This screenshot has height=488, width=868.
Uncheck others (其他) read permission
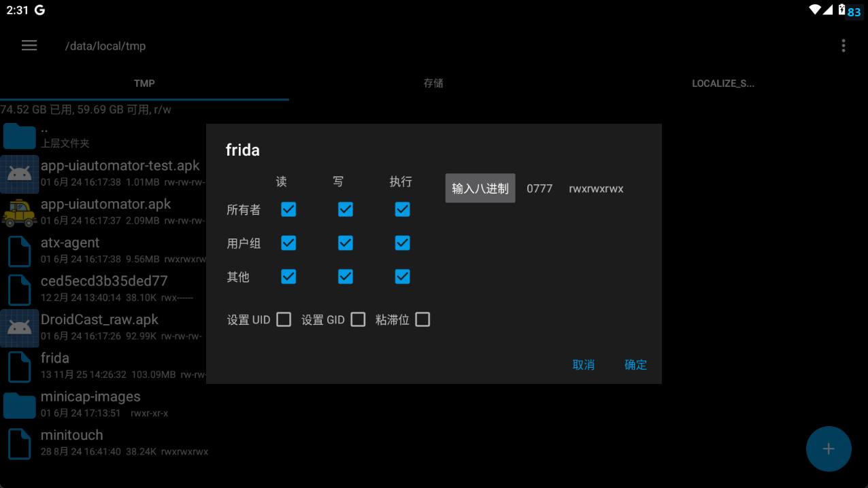(x=288, y=277)
